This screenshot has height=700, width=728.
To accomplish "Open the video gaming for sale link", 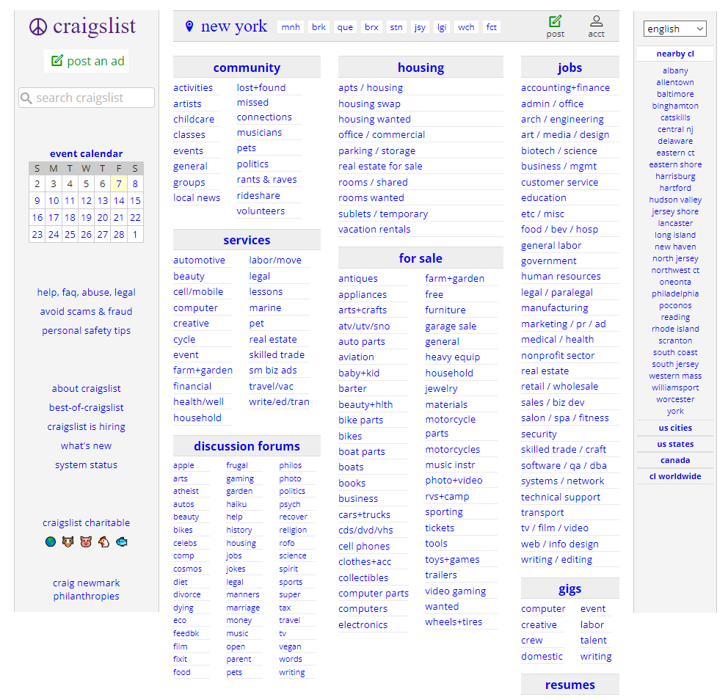I will click(456, 591).
